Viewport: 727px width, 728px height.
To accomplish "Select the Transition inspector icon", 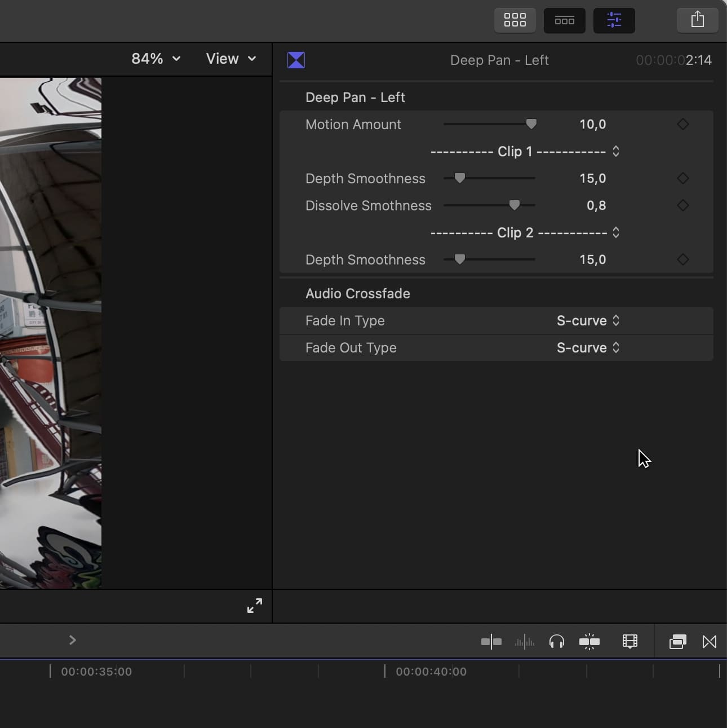I will pos(296,60).
